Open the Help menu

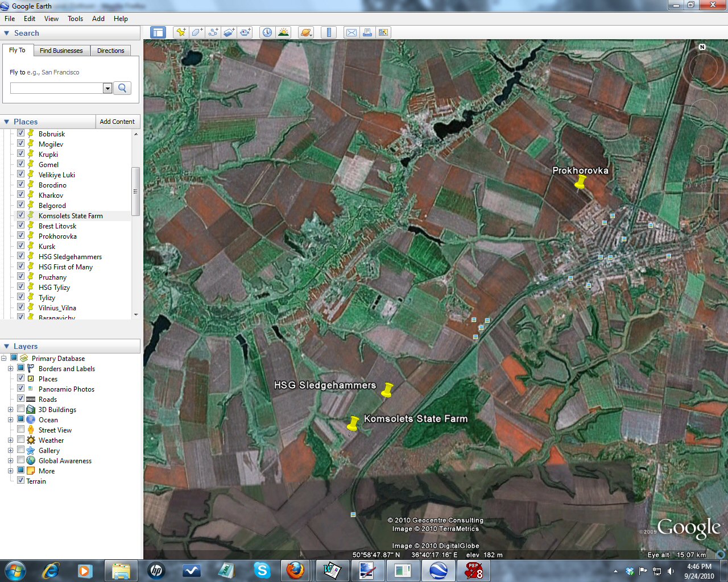(x=121, y=19)
